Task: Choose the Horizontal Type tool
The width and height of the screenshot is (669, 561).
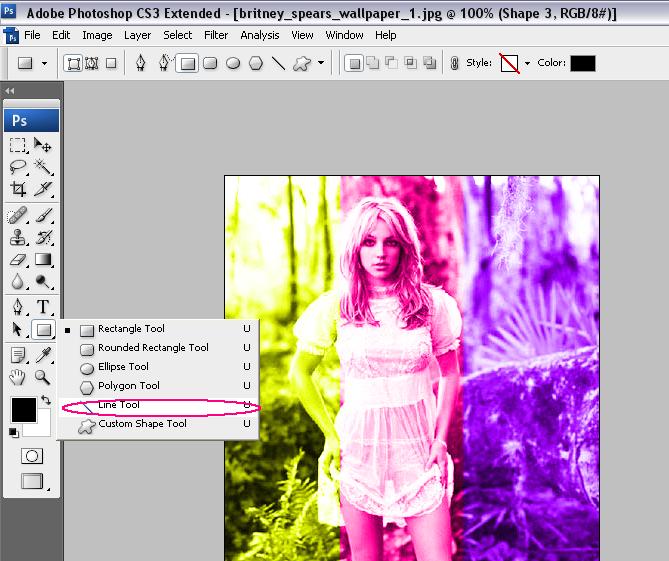Action: coord(43,306)
